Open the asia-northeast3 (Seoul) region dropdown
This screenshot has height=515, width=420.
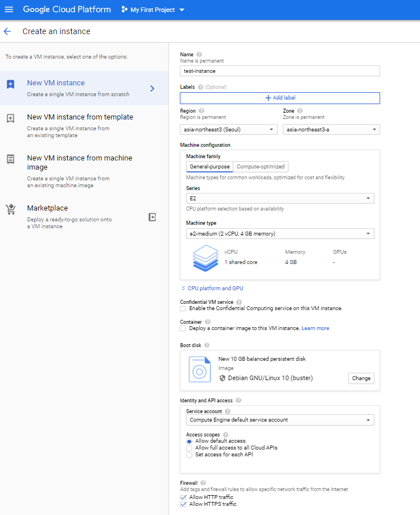[229, 129]
